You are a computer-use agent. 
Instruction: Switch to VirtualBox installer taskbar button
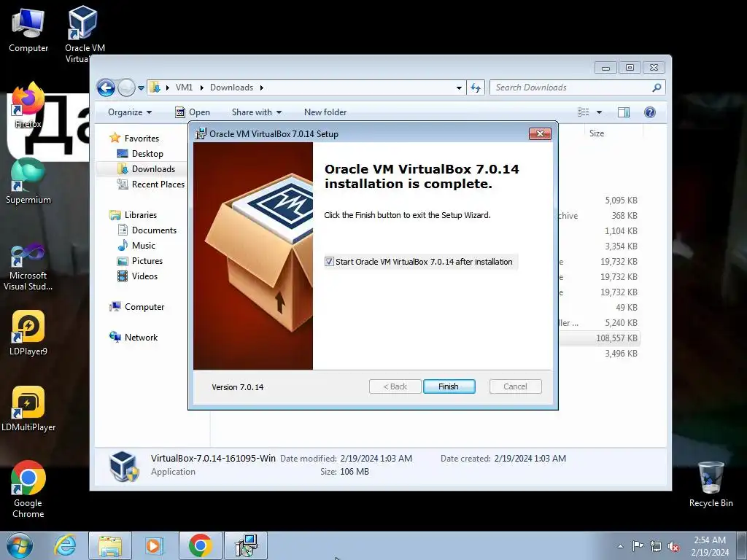click(246, 545)
